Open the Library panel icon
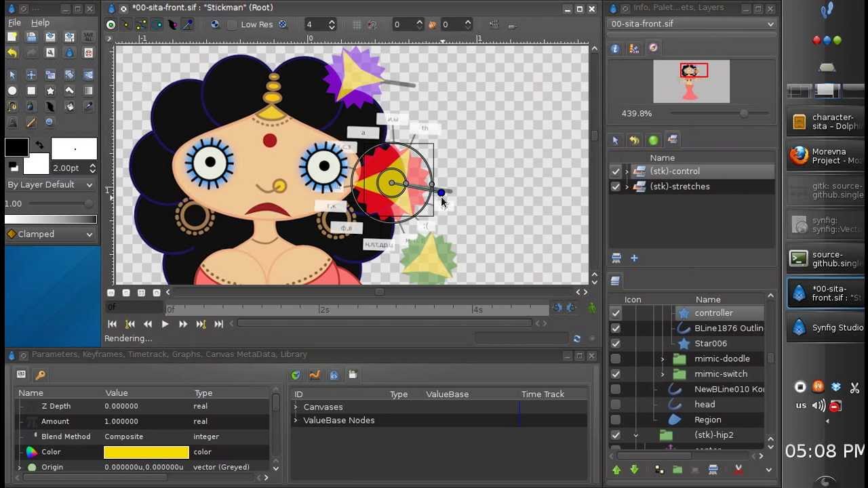Screen dimensions: 868x488 point(353,375)
